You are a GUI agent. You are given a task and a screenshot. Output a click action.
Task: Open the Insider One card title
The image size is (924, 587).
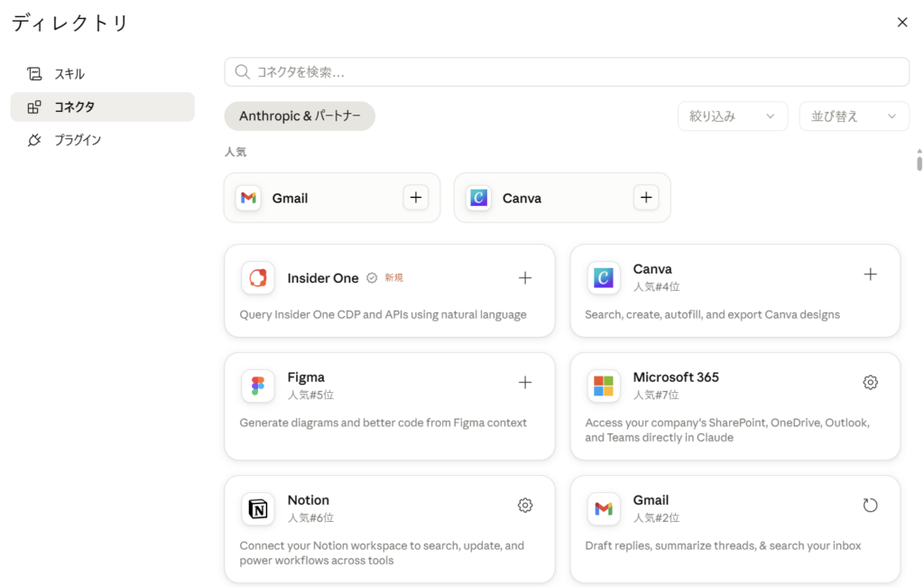click(x=323, y=278)
